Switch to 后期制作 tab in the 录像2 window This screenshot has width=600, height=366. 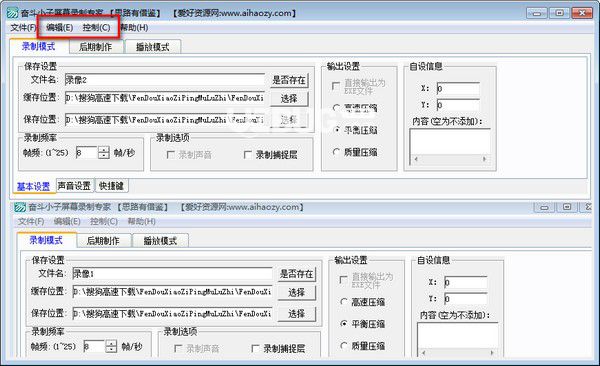click(96, 47)
